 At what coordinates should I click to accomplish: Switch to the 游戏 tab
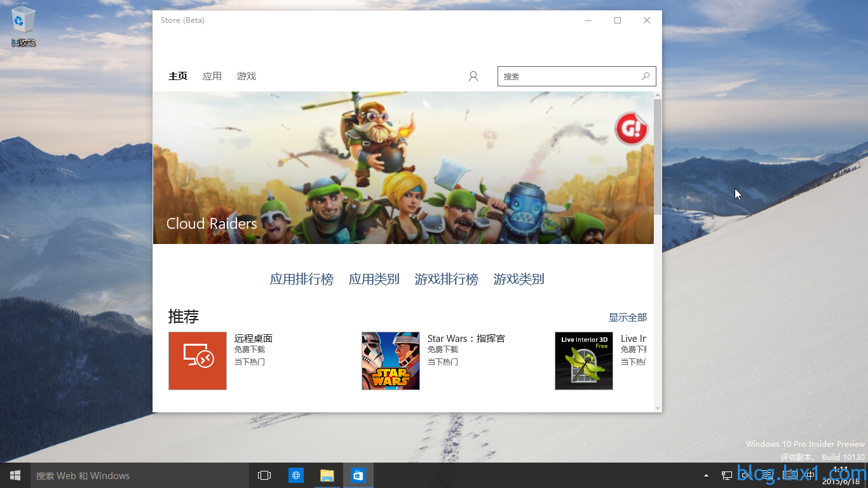click(x=247, y=76)
